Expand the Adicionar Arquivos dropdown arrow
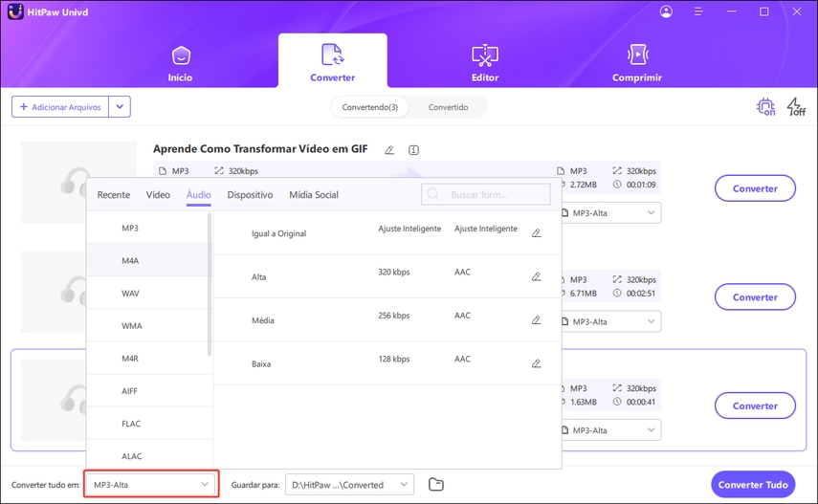The image size is (818, 504). click(120, 107)
